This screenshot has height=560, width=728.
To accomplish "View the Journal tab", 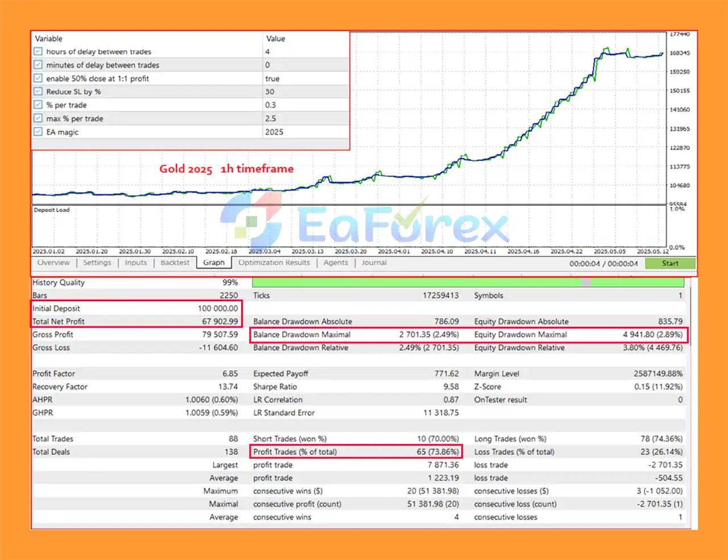I will click(x=374, y=263).
